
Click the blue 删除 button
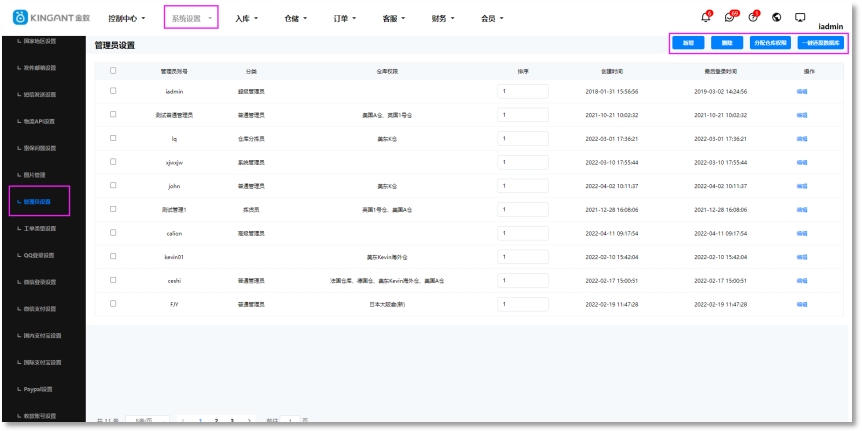click(727, 43)
